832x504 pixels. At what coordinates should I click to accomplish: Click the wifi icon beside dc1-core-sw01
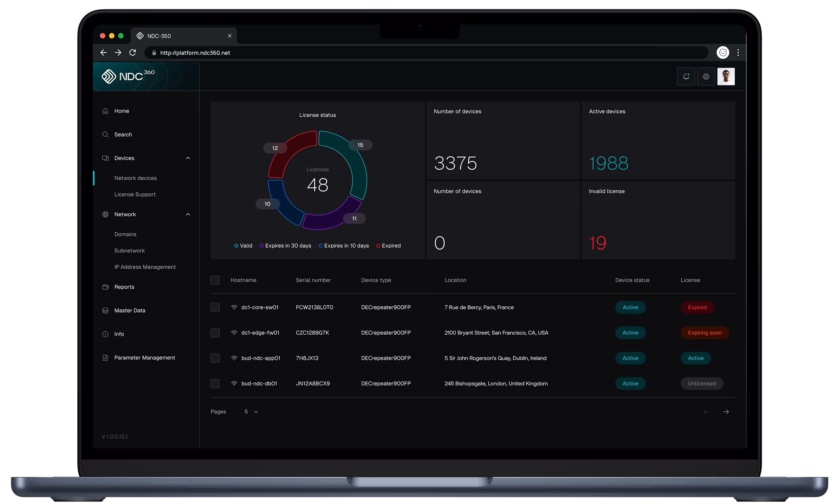pos(234,307)
